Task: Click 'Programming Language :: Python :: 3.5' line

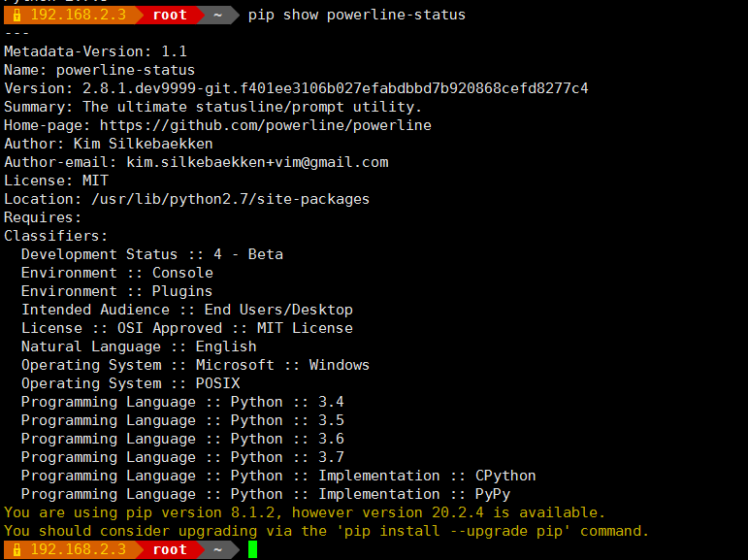Action: click(182, 420)
